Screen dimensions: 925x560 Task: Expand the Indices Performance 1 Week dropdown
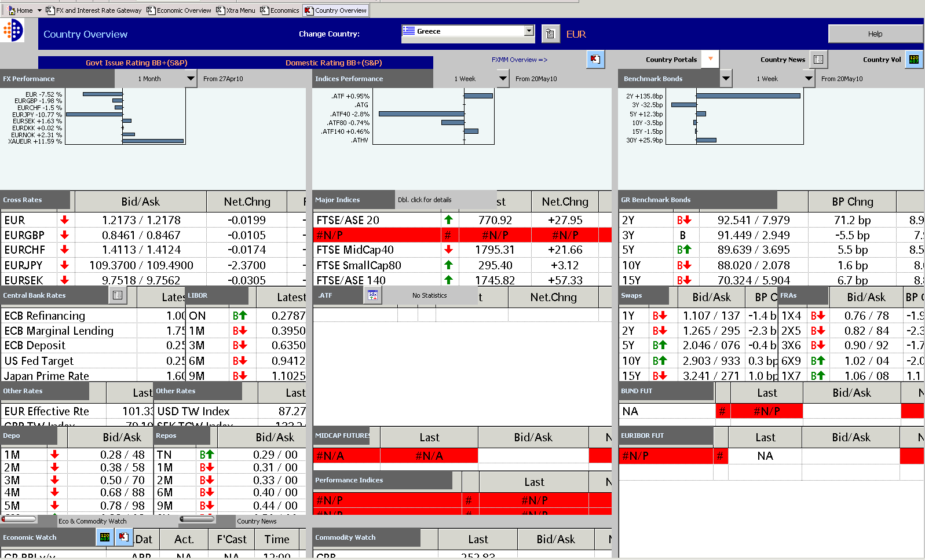pos(503,79)
